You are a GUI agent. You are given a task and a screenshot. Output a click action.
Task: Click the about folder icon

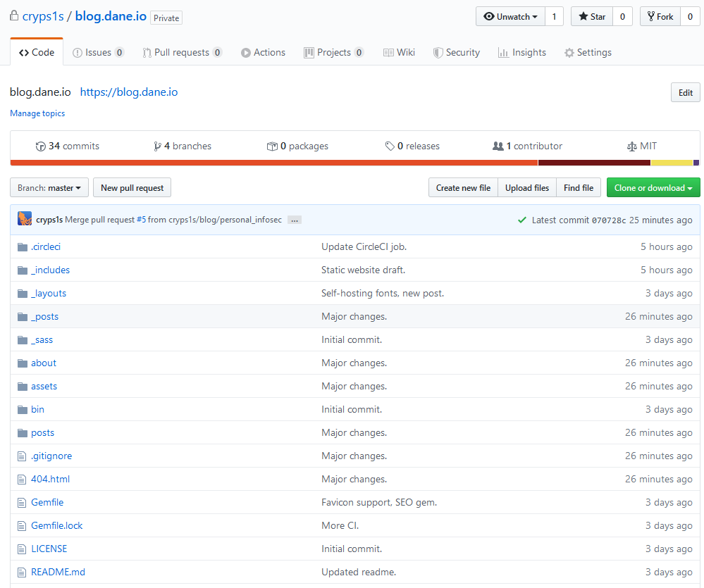point(23,363)
